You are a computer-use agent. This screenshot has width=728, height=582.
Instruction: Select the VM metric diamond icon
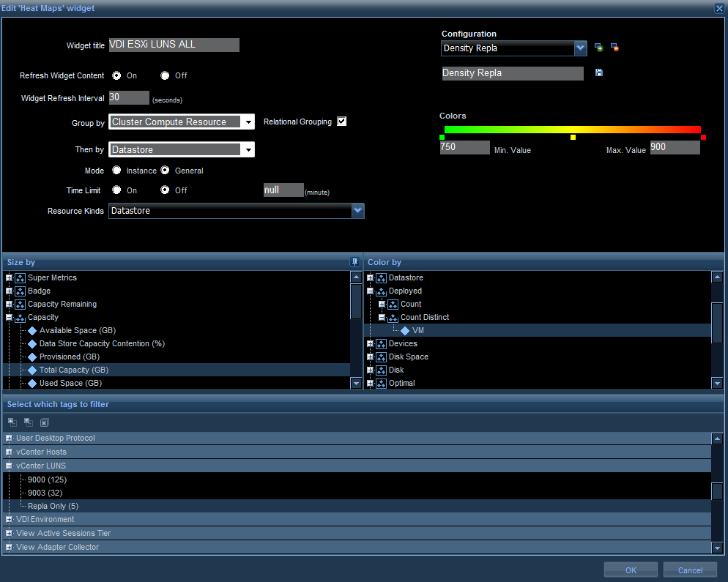click(x=405, y=331)
